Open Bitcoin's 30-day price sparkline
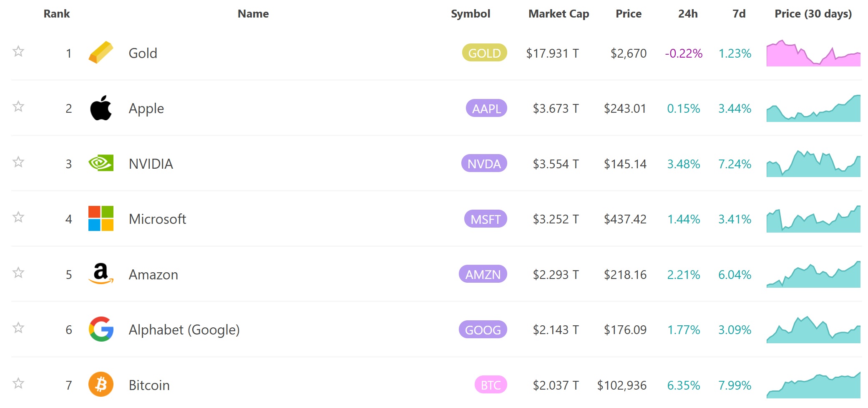This screenshot has width=868, height=408. coord(813,385)
